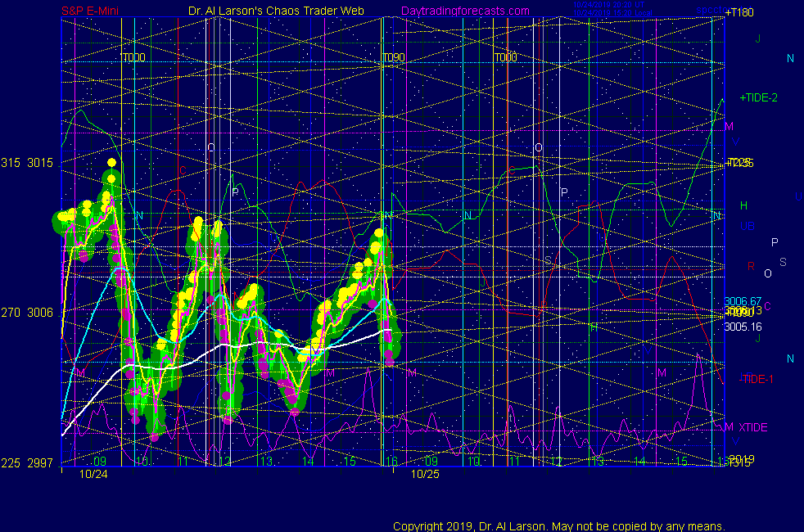This screenshot has height=532, width=804.
Task: Open the Daytradingforecasts.com link text
Action: [x=465, y=11]
